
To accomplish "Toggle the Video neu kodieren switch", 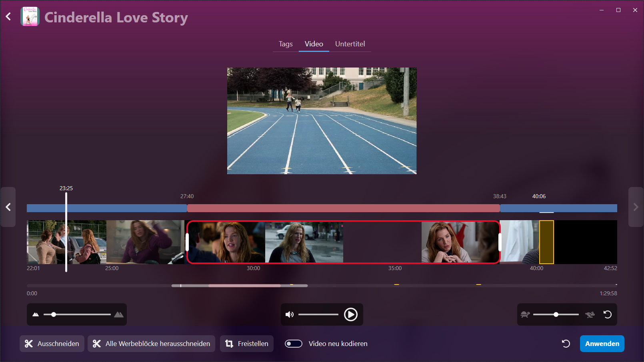I will [x=294, y=344].
